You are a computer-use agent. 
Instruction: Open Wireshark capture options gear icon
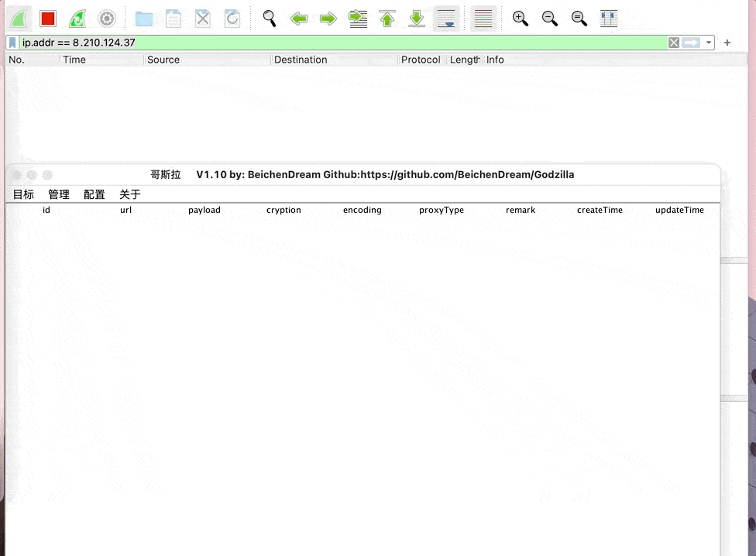107,19
